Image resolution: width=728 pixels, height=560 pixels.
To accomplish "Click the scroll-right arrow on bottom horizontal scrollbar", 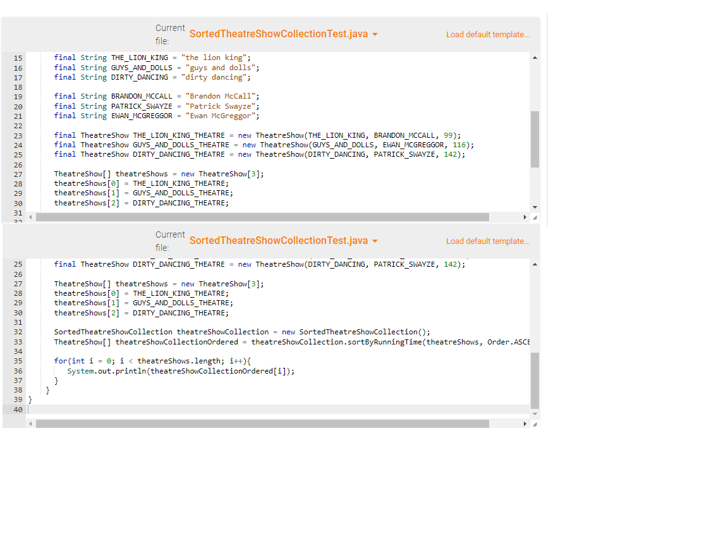I will coord(525,423).
